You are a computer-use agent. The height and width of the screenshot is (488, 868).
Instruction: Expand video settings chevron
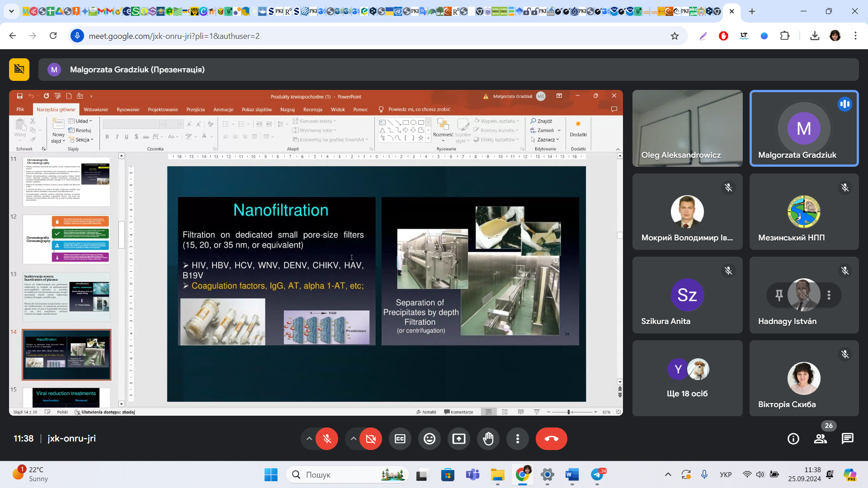(354, 439)
